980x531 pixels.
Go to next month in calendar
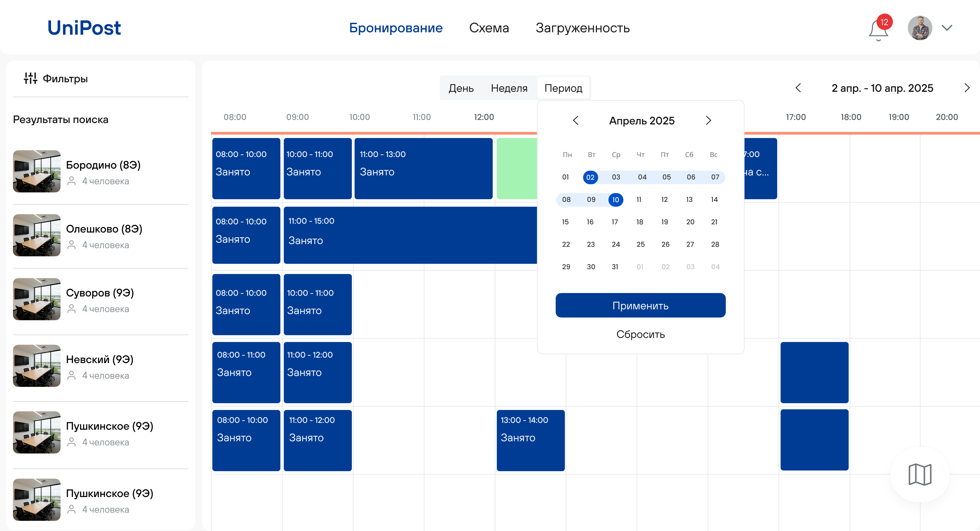point(708,120)
